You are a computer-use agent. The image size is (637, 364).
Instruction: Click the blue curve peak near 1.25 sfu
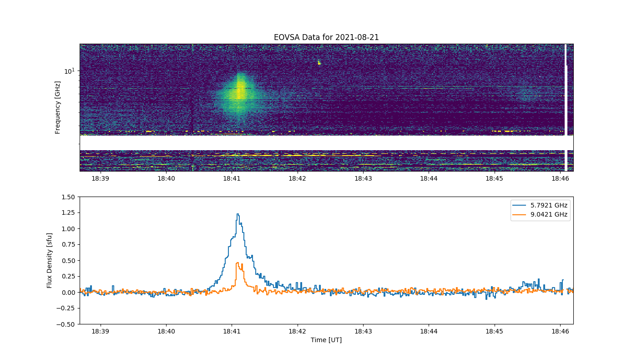pyautogui.click(x=238, y=214)
